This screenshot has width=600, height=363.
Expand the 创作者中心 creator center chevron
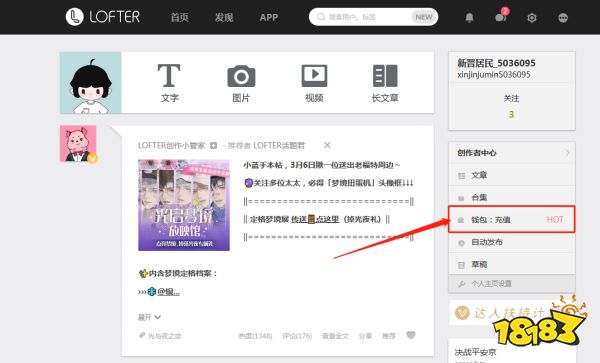(567, 153)
